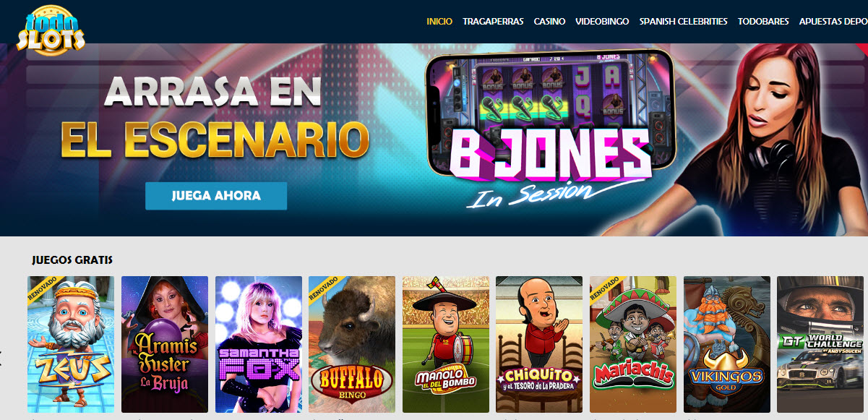The height and width of the screenshot is (420, 868).
Task: Go to the Inicio menu item
Action: [x=439, y=22]
